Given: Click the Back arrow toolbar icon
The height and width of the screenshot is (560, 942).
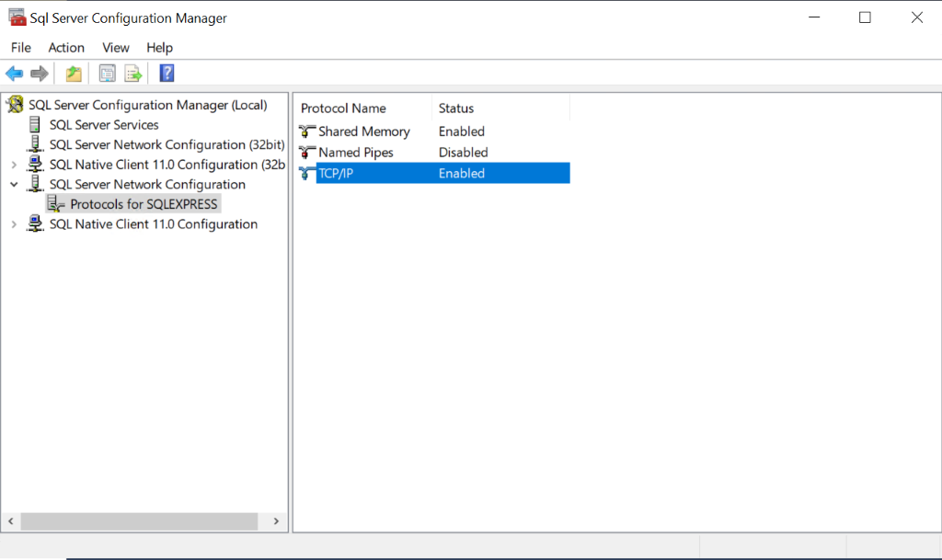Looking at the screenshot, I should pyautogui.click(x=14, y=74).
